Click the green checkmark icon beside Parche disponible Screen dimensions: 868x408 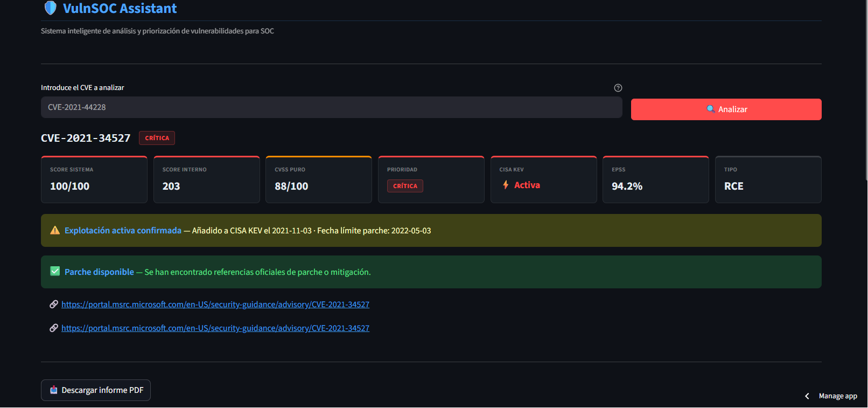pos(55,271)
